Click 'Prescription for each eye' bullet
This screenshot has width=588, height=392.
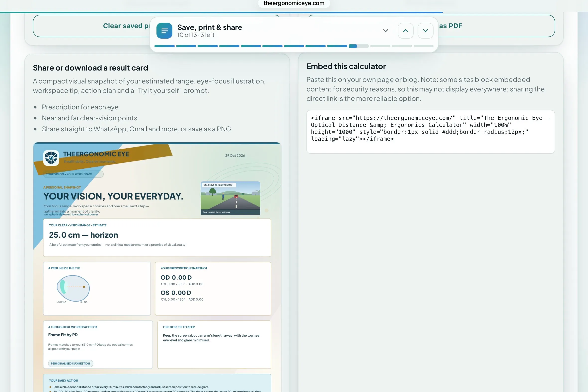[80, 107]
